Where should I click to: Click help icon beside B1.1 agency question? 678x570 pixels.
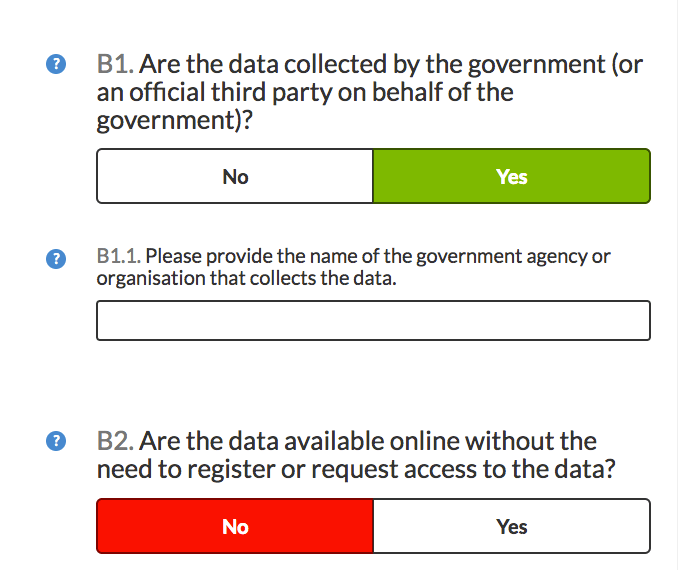click(x=57, y=259)
